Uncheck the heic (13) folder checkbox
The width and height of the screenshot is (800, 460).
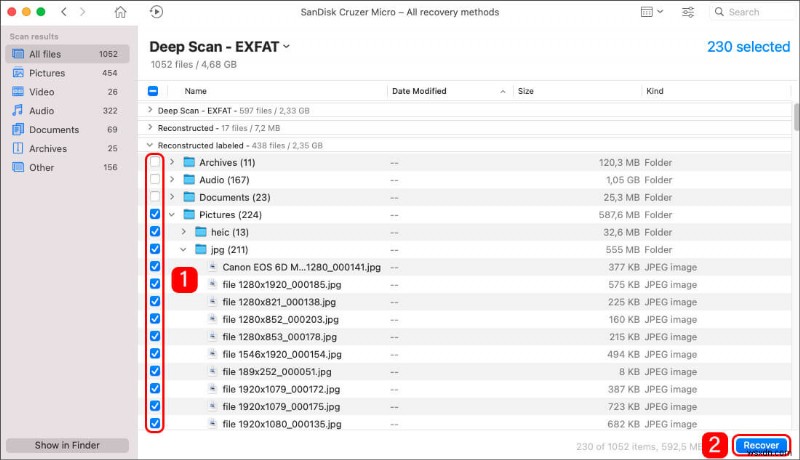coord(155,232)
